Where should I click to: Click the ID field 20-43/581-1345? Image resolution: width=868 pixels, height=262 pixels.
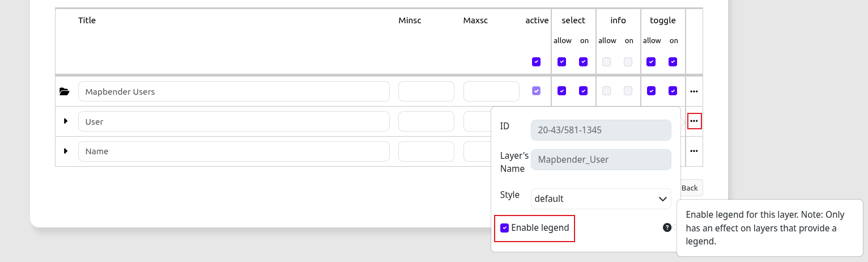[601, 130]
